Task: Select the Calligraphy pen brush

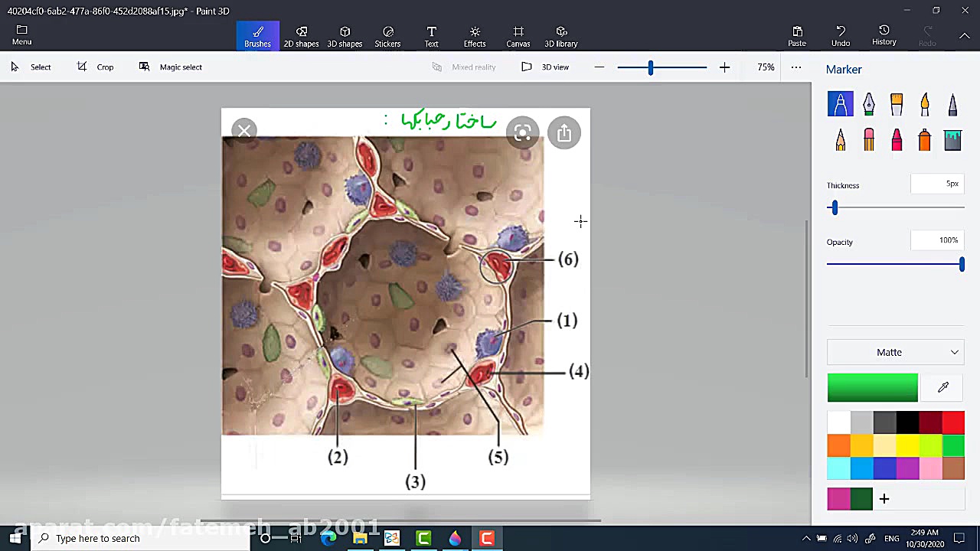Action: (x=868, y=104)
